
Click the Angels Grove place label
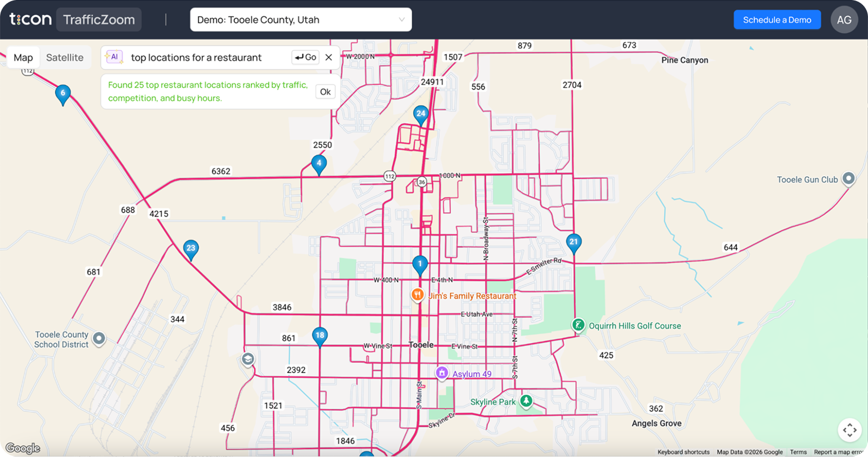(656, 423)
